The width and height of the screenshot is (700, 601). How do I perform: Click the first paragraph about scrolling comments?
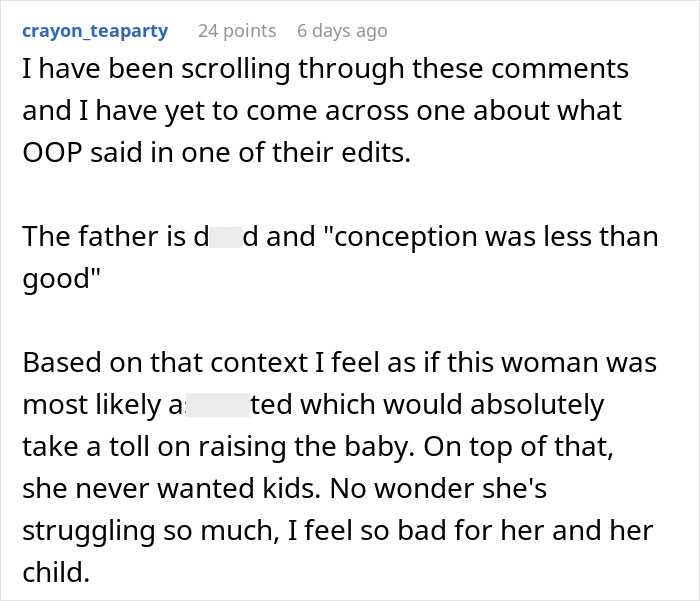tap(326, 109)
